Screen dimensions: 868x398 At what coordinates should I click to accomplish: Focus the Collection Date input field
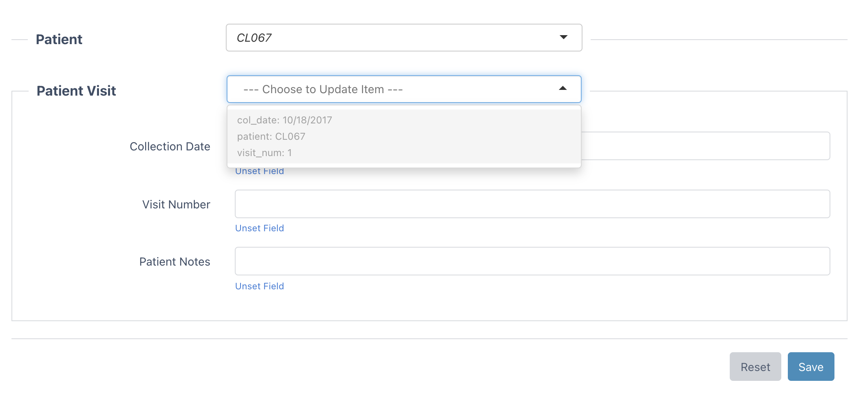[x=705, y=146]
